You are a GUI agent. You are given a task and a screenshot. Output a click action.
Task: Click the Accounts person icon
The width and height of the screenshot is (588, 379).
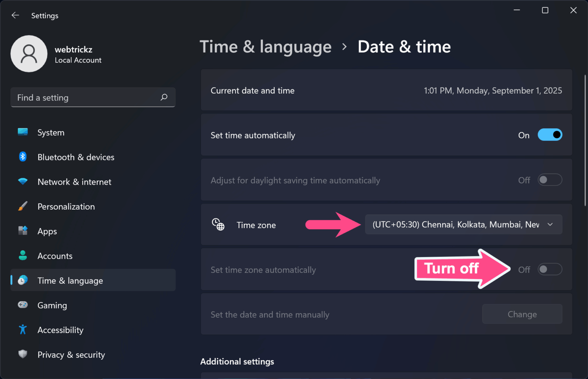[23, 256]
